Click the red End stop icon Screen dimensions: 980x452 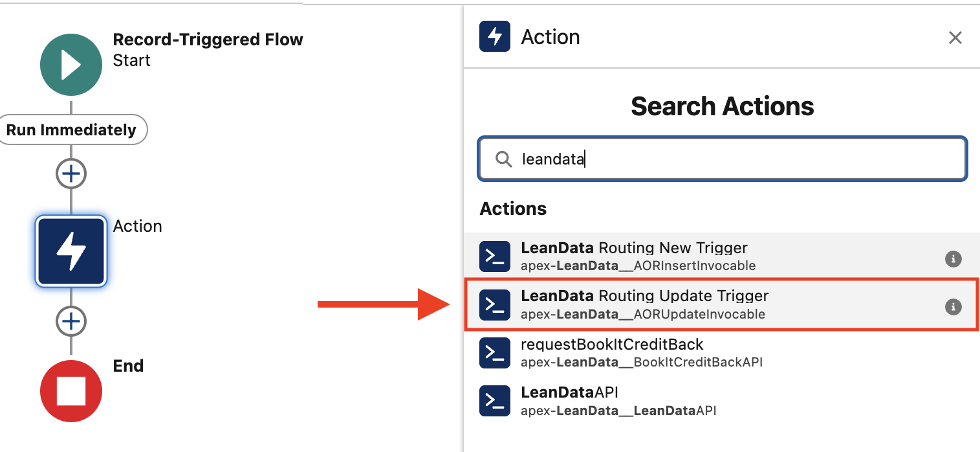71,391
